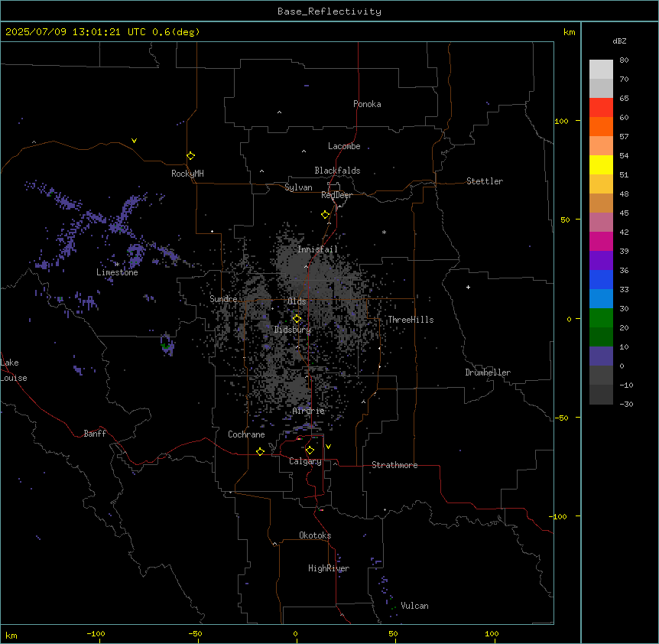Click the Lake Louise label

(14, 370)
